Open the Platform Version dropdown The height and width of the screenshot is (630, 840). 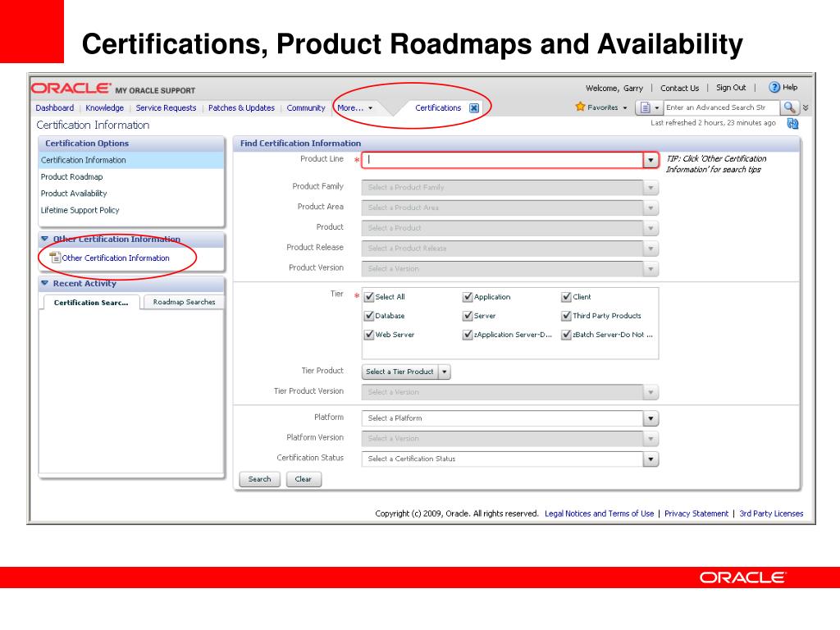(510, 439)
